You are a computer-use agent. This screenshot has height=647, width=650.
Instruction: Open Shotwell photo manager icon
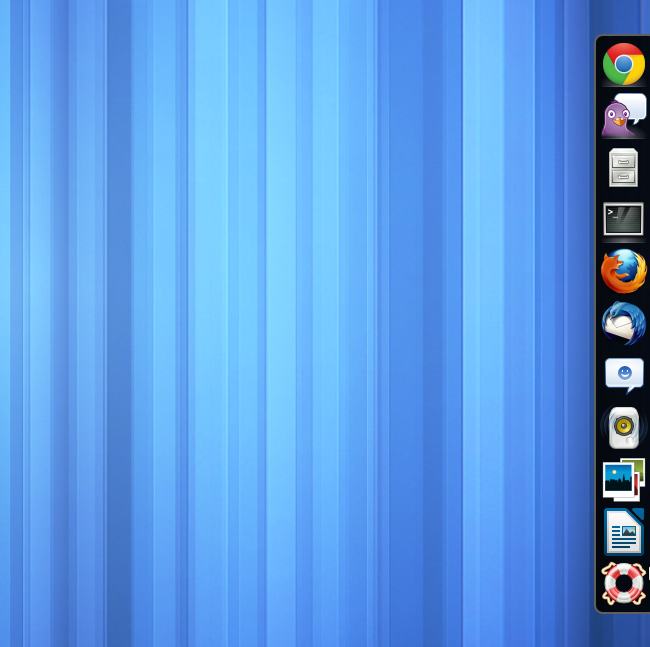pos(623,480)
